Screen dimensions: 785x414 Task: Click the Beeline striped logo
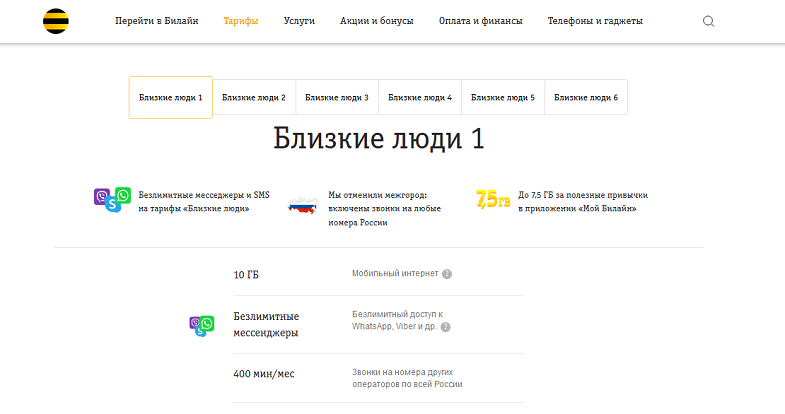coord(56,21)
